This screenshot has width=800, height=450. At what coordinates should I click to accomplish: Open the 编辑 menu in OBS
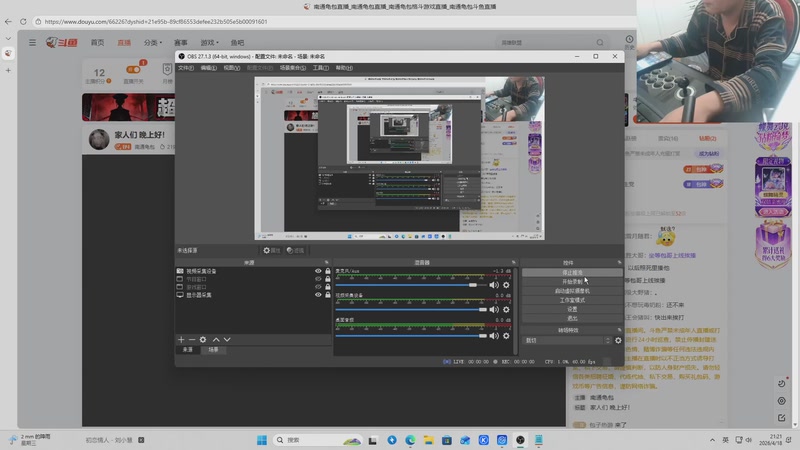pyautogui.click(x=208, y=68)
